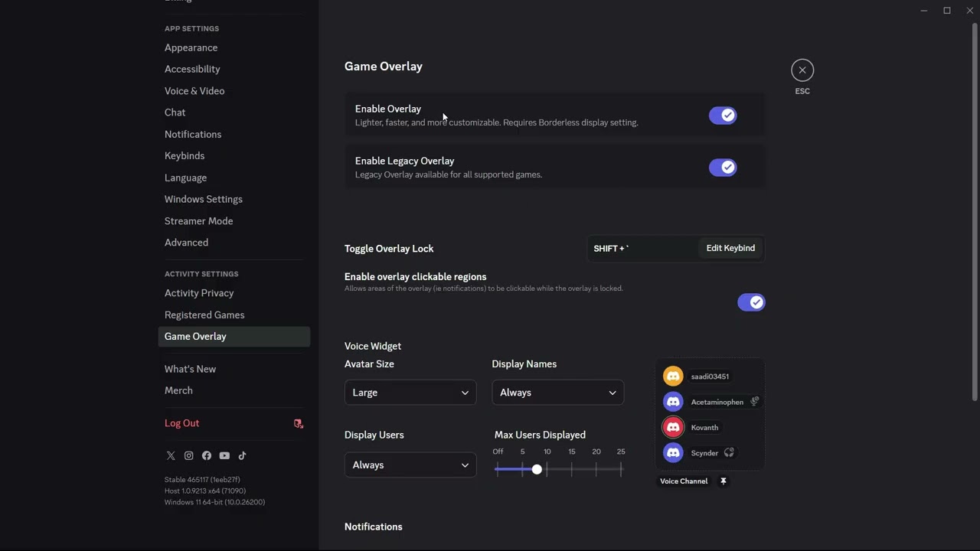The height and width of the screenshot is (551, 980).
Task: Click saadi03451's orange avatar
Action: (x=673, y=377)
